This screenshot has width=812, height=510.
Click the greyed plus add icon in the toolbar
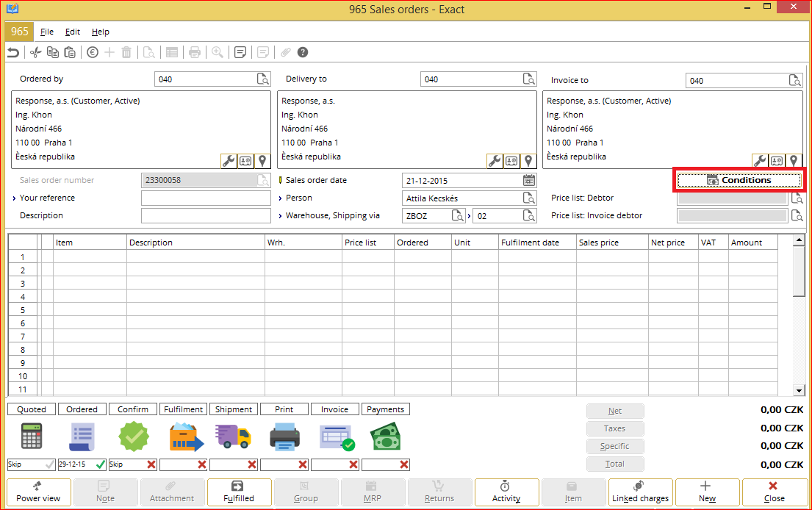109,52
